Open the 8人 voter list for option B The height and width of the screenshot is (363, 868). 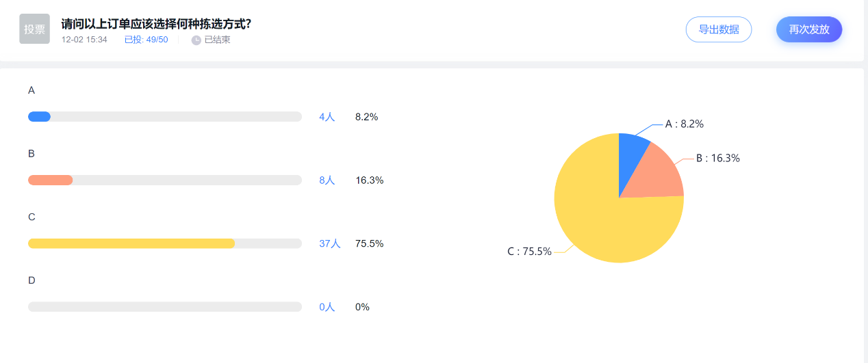[x=327, y=180]
